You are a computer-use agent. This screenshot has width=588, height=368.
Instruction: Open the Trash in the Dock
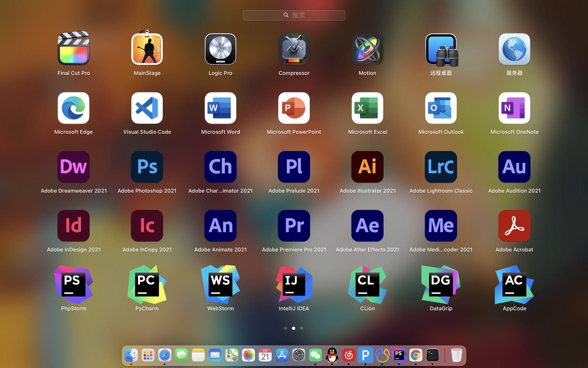click(457, 355)
